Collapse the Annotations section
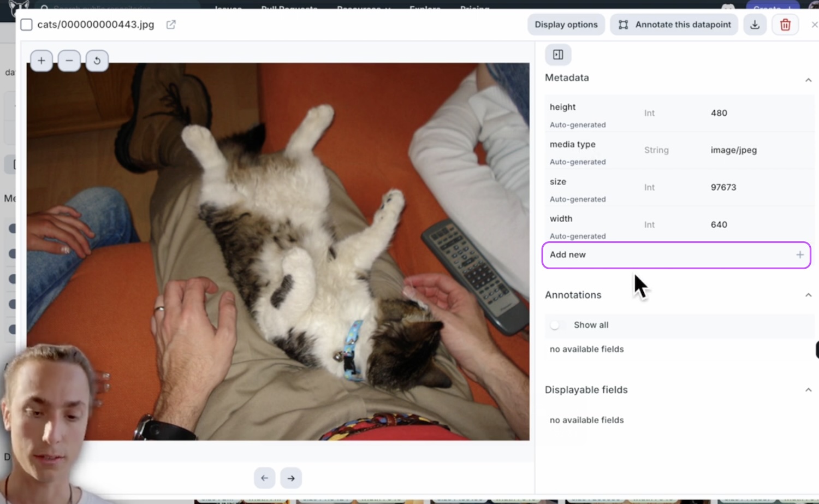The height and width of the screenshot is (504, 819). tap(808, 295)
